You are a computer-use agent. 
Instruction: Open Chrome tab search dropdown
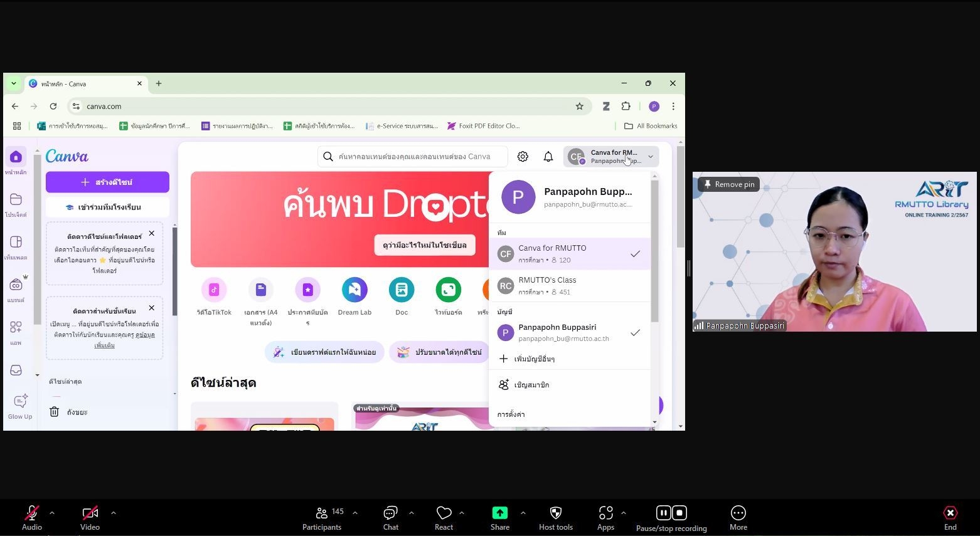click(x=13, y=83)
